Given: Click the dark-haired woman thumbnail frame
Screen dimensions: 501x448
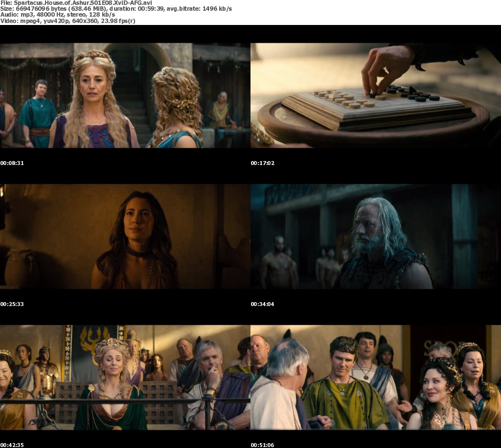Looking at the screenshot, I should (125, 236).
